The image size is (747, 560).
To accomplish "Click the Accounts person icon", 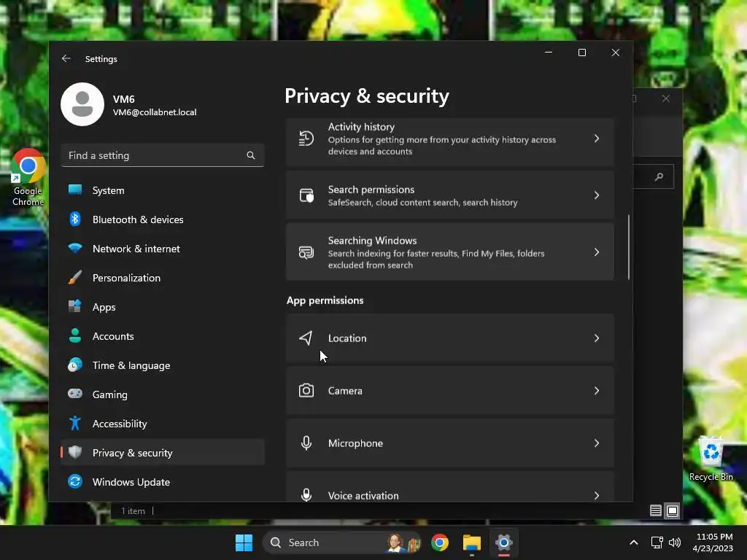I will tap(75, 335).
